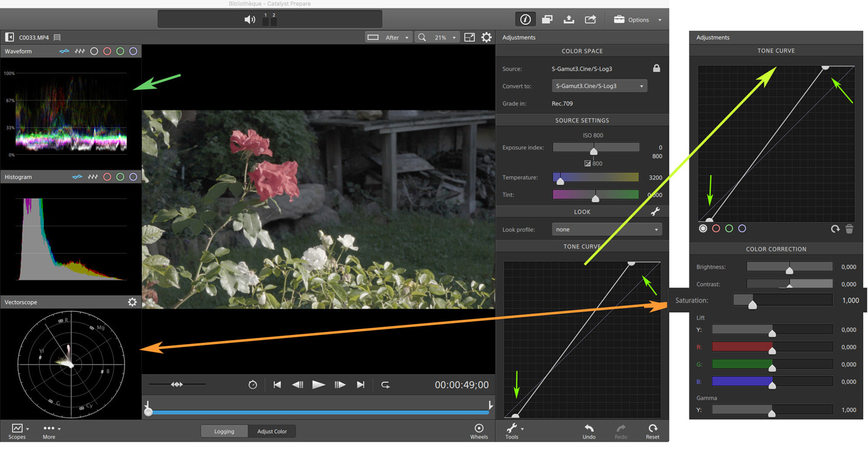Reset the tone curve in enlarged panel
Screen dimensions: 868x455
pos(835,229)
